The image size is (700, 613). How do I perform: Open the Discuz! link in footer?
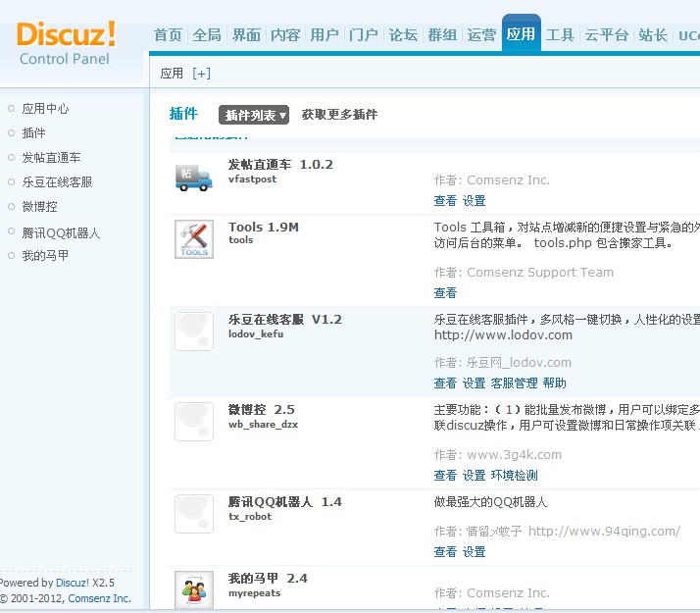73,583
